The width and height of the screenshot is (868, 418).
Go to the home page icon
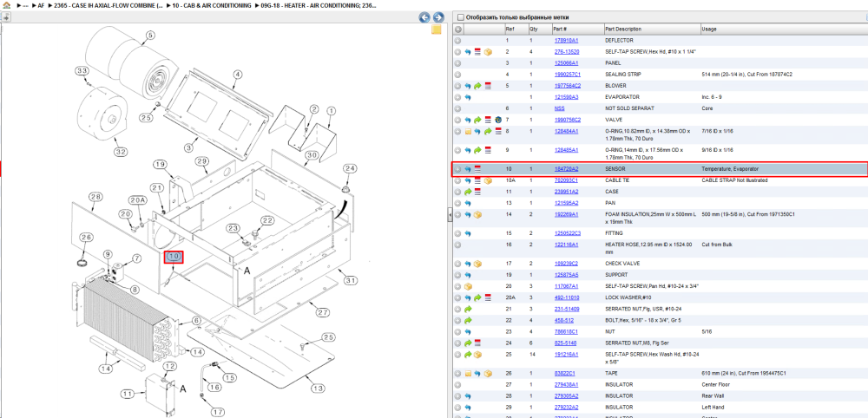[6, 5]
